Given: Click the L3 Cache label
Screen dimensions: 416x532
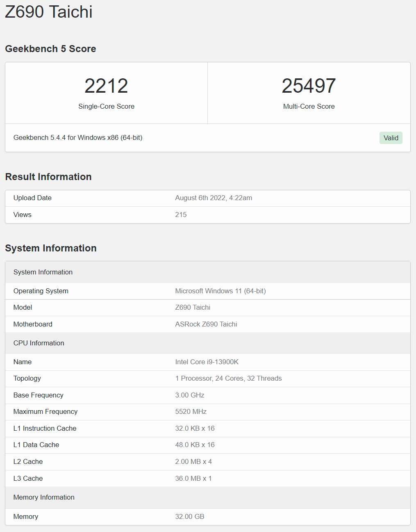Looking at the screenshot, I should (x=28, y=478).
